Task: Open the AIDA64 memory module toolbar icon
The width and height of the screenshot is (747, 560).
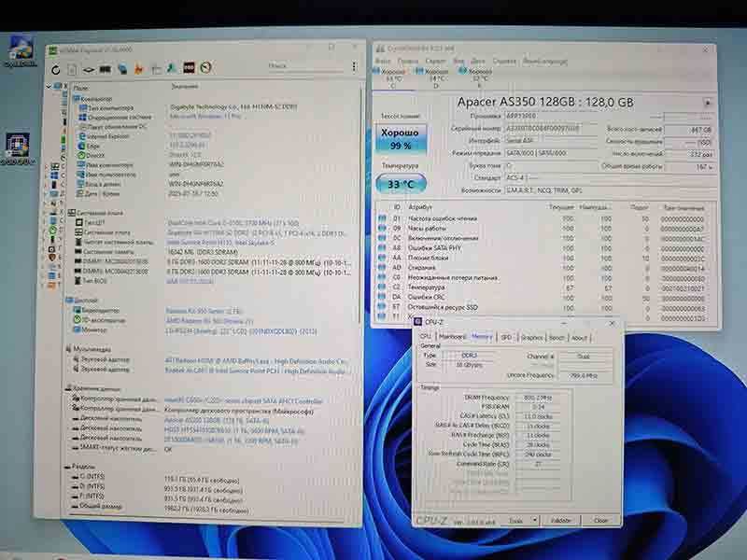Action: click(106, 69)
